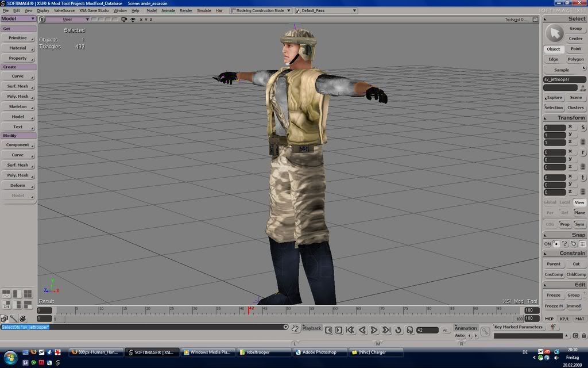Image resolution: width=588 pixels, height=368 pixels.
Task: Open the User camera view dropdown
Action: 68,20
